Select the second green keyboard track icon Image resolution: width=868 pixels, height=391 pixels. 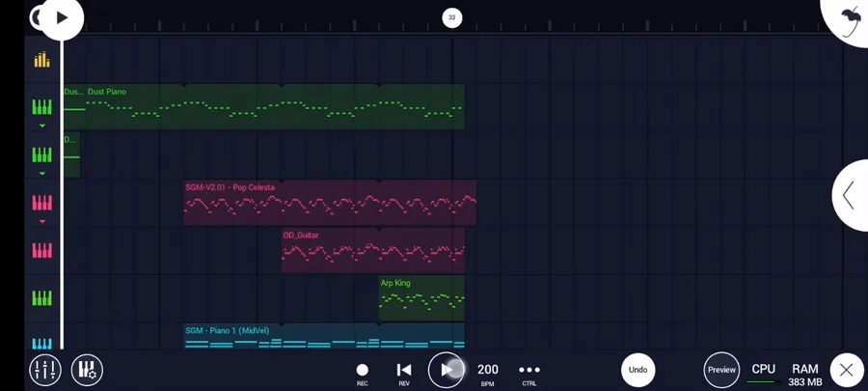pos(42,155)
